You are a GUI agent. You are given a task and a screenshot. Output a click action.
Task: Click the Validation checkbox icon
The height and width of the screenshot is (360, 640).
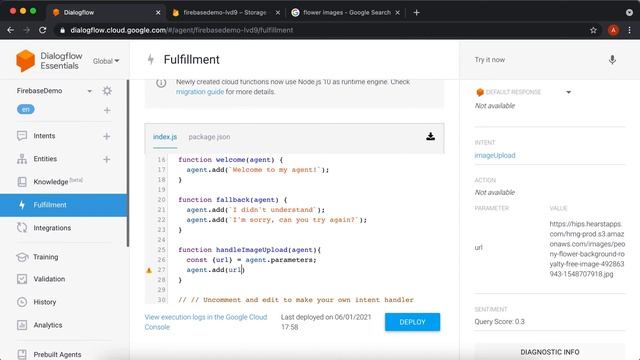click(22, 279)
